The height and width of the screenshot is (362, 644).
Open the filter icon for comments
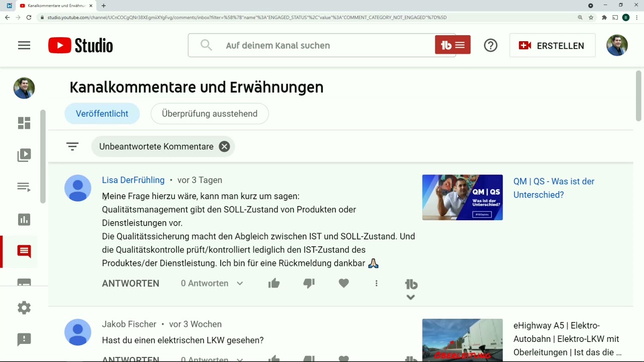point(72,146)
